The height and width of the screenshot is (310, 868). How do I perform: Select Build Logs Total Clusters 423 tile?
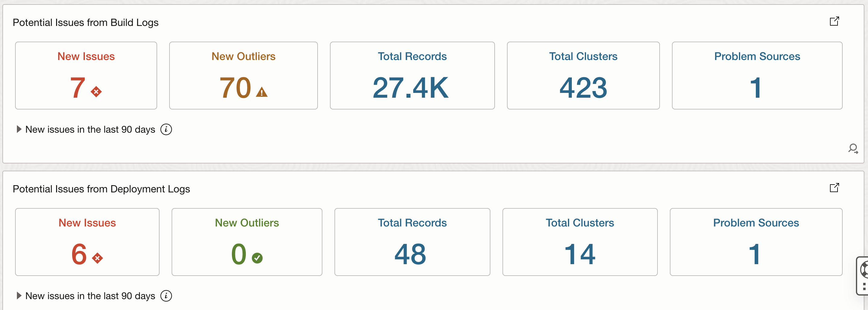click(x=583, y=75)
